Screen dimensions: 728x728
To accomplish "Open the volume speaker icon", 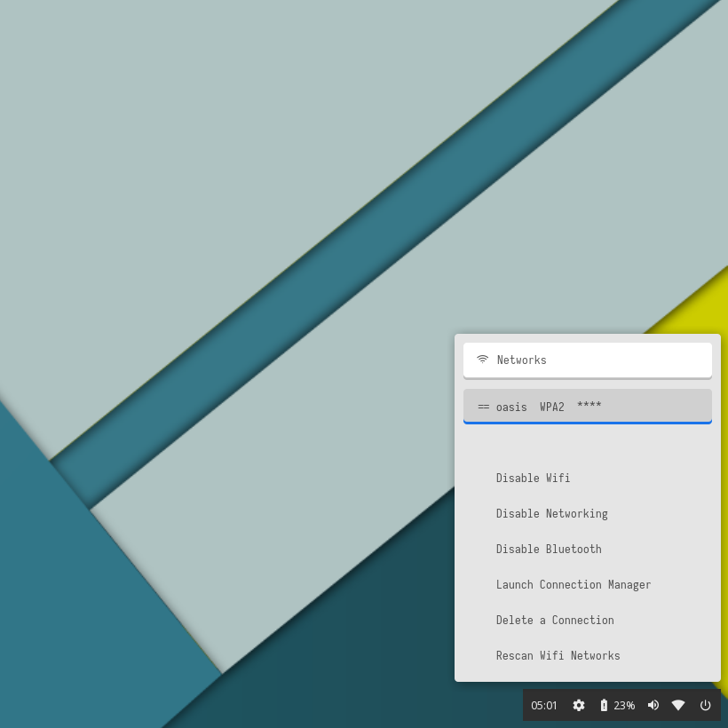I will [653, 705].
